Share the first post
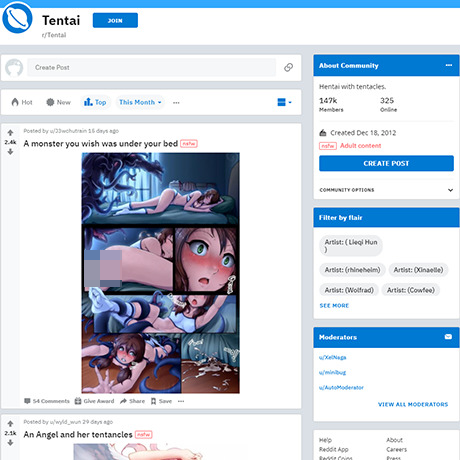 pyautogui.click(x=133, y=401)
